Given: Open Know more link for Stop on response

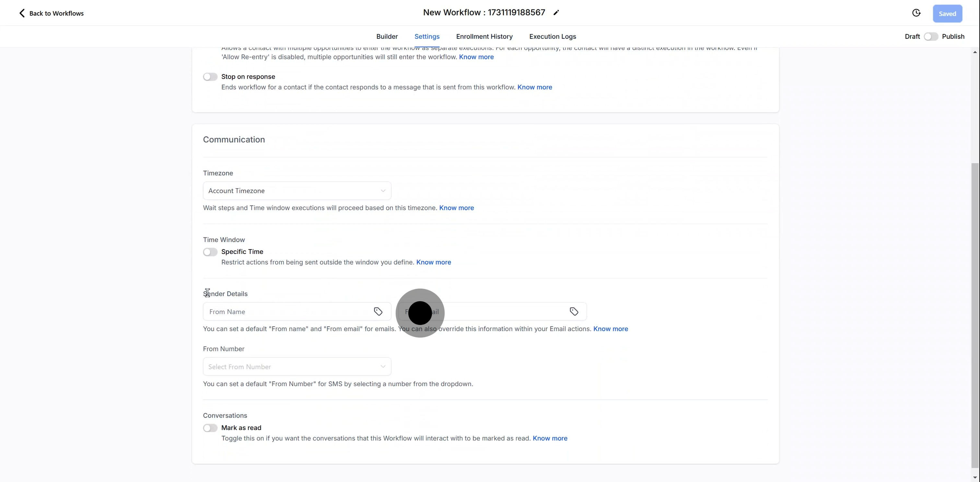Looking at the screenshot, I should pos(534,87).
